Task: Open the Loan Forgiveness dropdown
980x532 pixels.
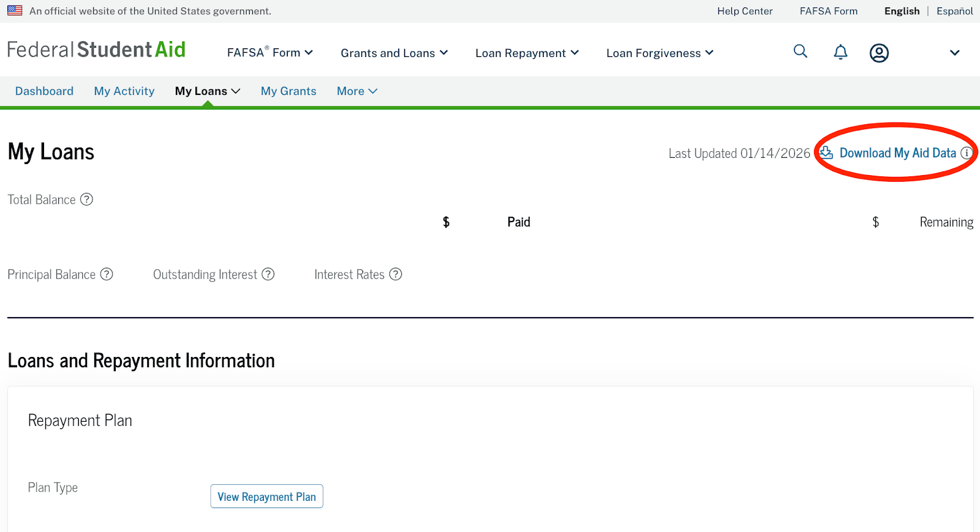Action: [660, 53]
